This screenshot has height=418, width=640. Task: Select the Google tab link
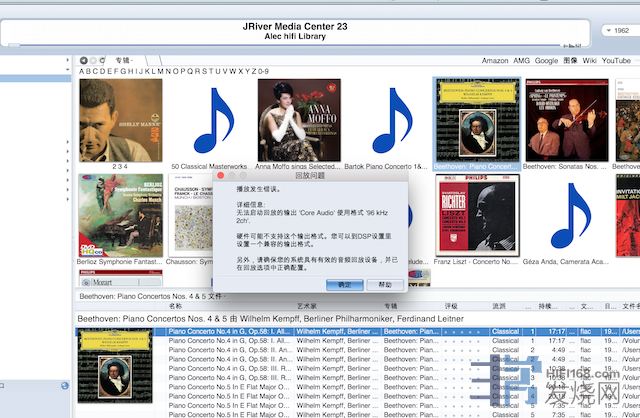click(545, 61)
